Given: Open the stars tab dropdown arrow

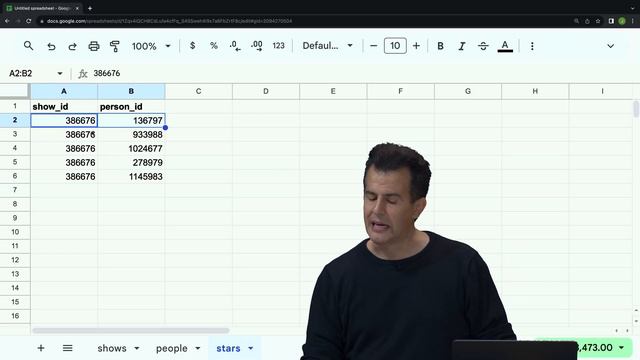Looking at the screenshot, I should coord(251,348).
